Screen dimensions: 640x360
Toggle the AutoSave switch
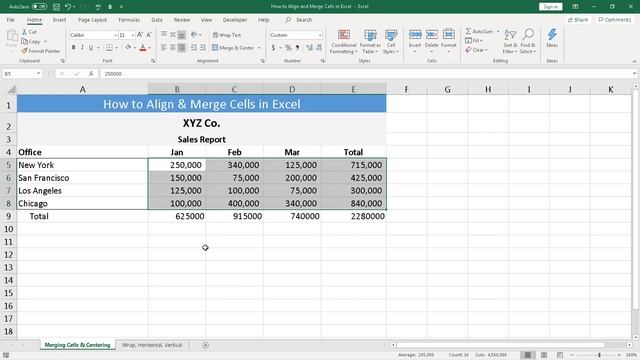[39, 7]
